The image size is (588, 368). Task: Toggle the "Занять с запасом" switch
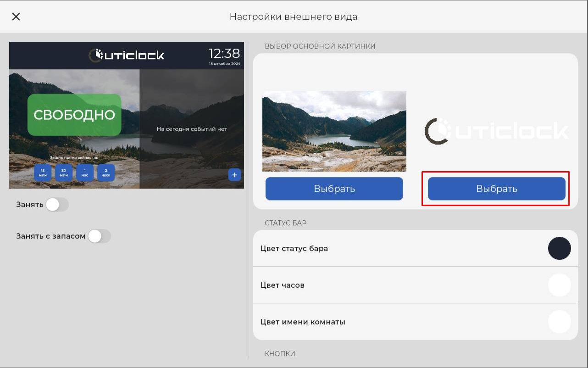coord(100,236)
